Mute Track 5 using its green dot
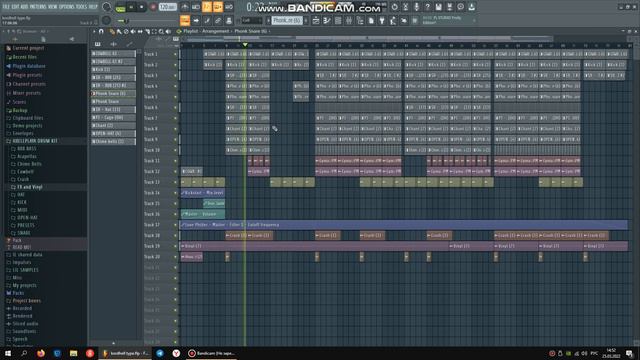Image resolution: width=640 pixels, height=360 pixels. coord(176,97)
